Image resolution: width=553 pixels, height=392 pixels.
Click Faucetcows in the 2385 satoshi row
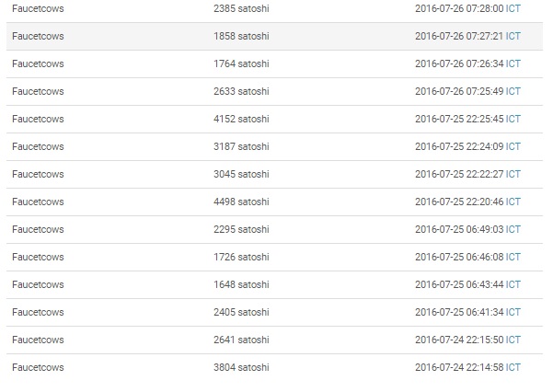pyautogui.click(x=38, y=8)
